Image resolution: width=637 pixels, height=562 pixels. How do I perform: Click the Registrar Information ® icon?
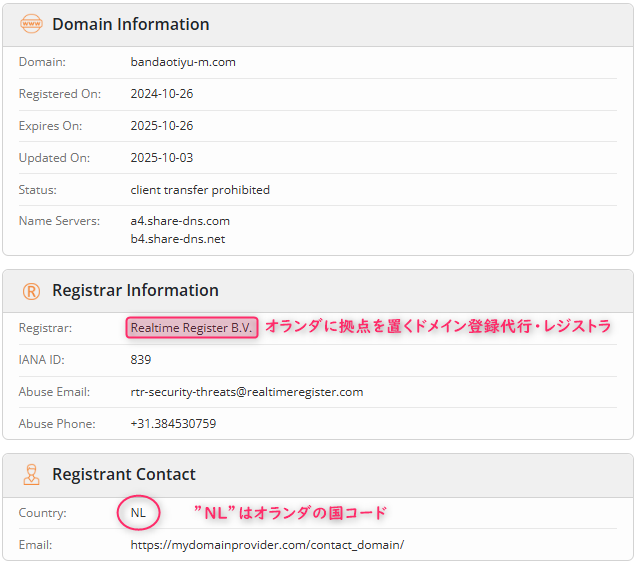click(32, 291)
